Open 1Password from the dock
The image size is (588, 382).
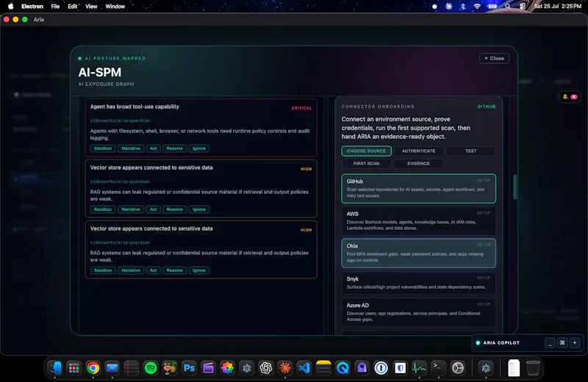tap(381, 368)
